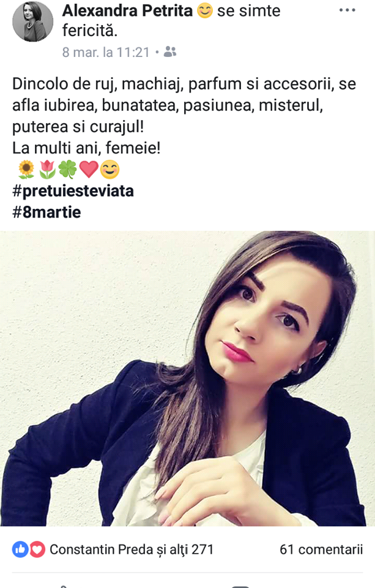Open the post timestamp 8 mar. la 11:21
The width and height of the screenshot is (375, 588).
click(x=106, y=52)
